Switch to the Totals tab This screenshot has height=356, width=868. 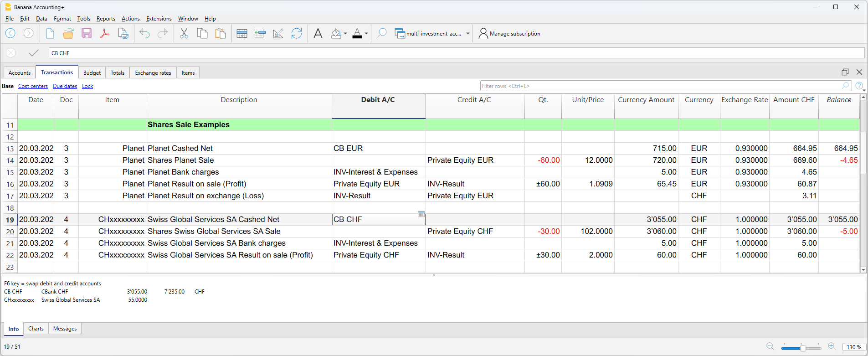[118, 73]
